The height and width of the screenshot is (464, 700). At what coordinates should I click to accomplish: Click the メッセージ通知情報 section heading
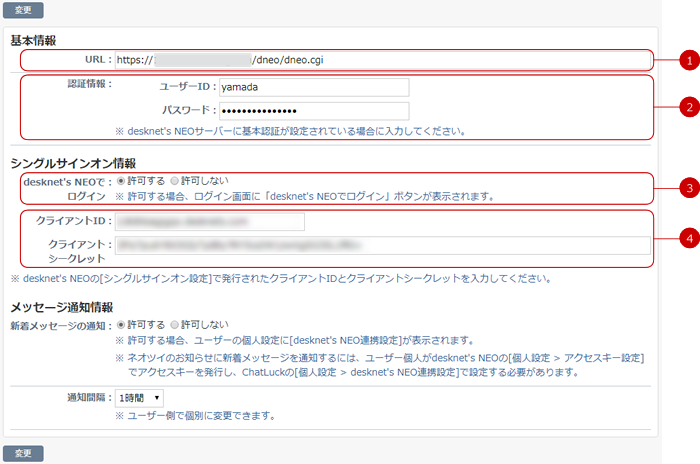[x=61, y=306]
